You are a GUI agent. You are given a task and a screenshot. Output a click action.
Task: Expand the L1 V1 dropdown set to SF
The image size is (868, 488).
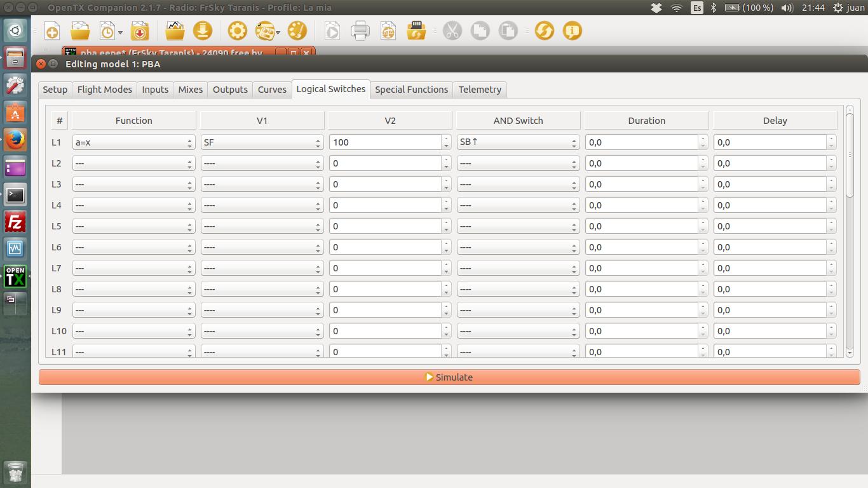tap(262, 142)
